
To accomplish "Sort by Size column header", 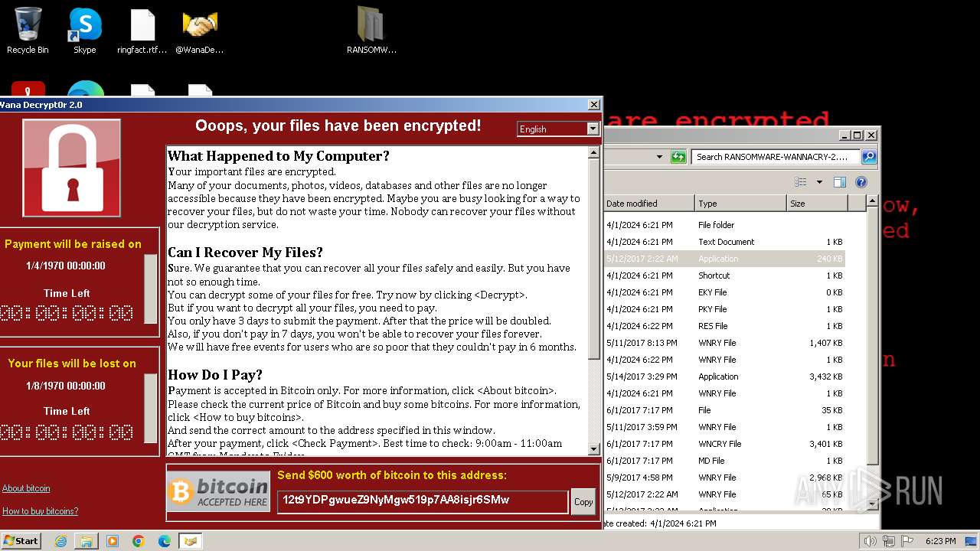I will point(817,204).
